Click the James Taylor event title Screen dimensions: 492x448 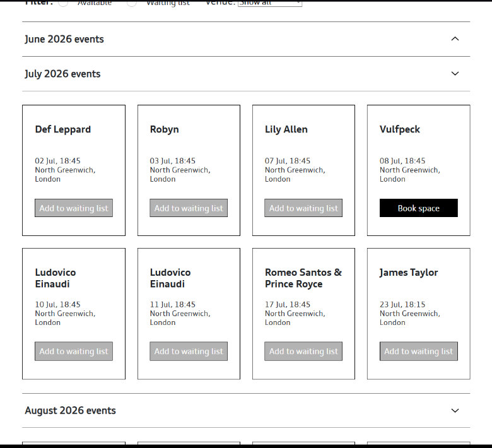pos(409,273)
